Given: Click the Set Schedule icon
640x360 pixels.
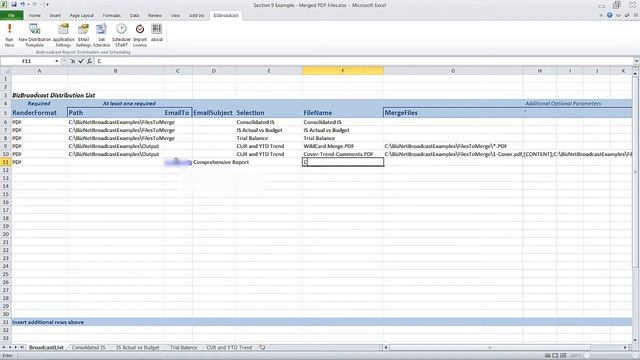Looking at the screenshot, I should click(x=101, y=35).
